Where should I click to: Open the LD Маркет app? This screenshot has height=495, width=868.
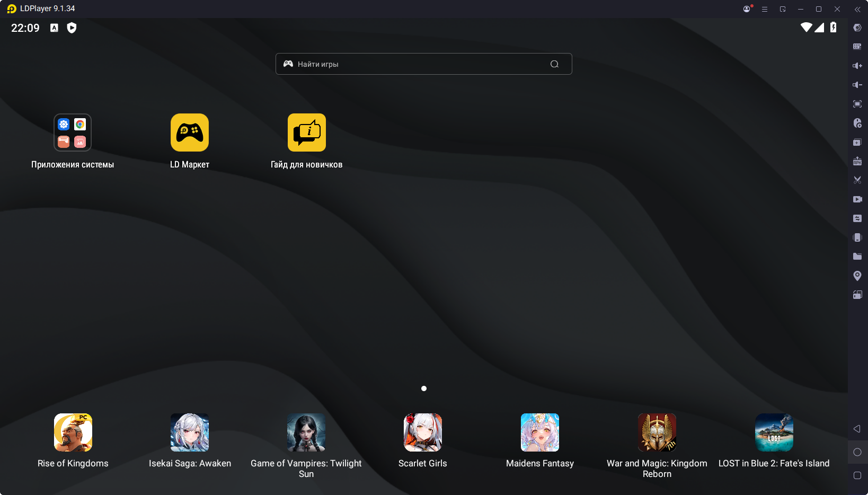tap(190, 132)
